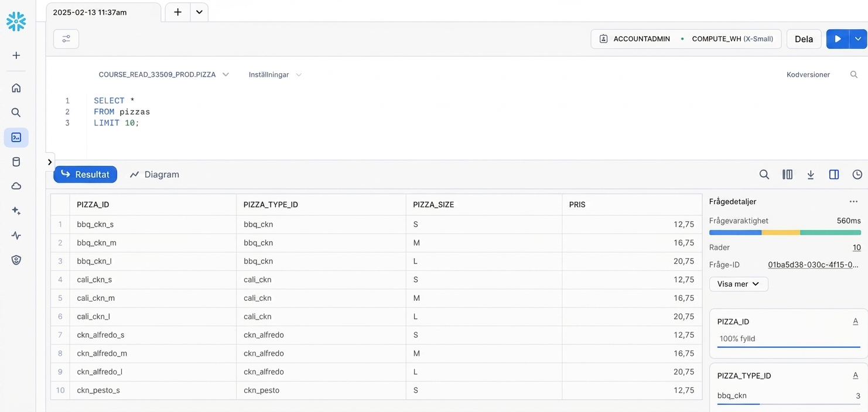Click the PIZZA_ID 100% fylld bar
Screen dimensions: 868x412
788,347
